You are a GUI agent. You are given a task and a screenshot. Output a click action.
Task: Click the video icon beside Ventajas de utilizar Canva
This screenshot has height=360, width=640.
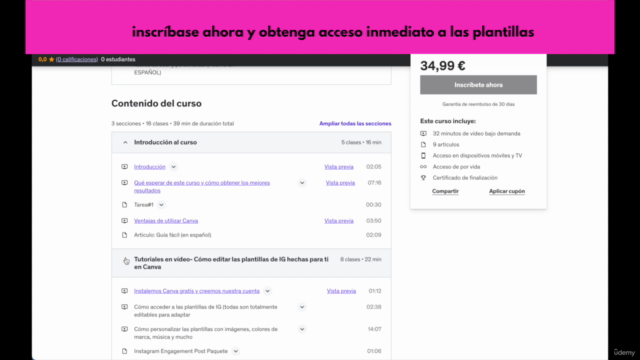click(x=124, y=220)
